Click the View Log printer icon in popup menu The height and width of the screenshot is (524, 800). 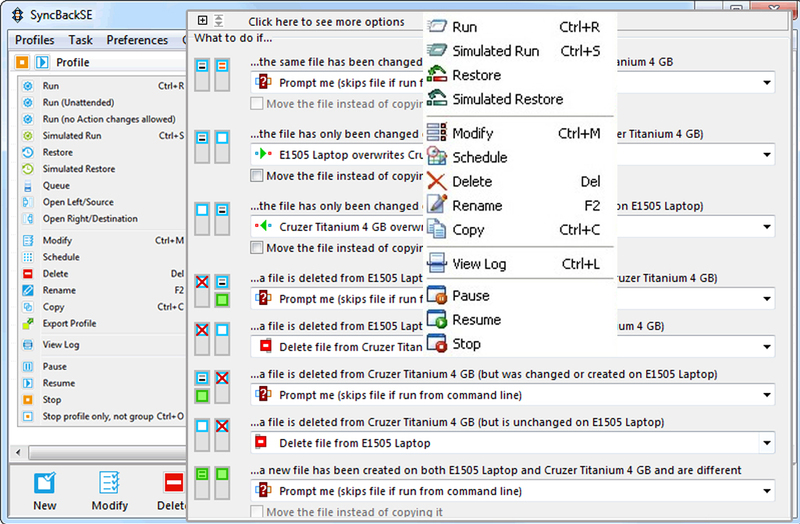(437, 264)
